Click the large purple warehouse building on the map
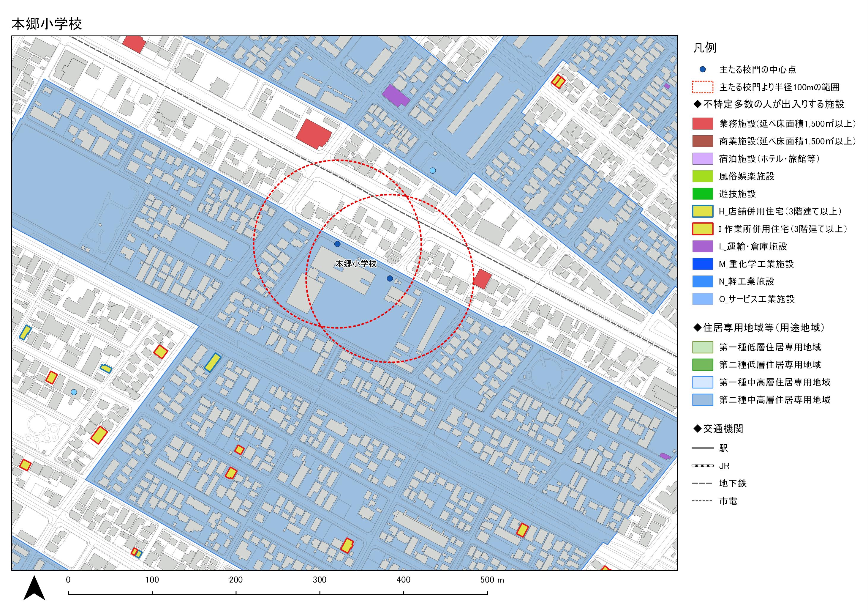Image resolution: width=868 pixels, height=614 pixels. click(x=396, y=96)
